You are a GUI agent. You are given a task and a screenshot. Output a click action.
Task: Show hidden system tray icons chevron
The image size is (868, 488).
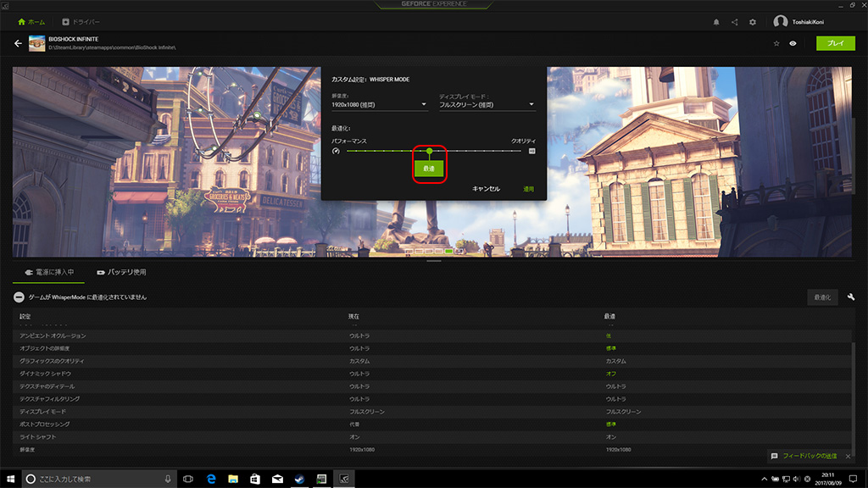pyautogui.click(x=765, y=480)
